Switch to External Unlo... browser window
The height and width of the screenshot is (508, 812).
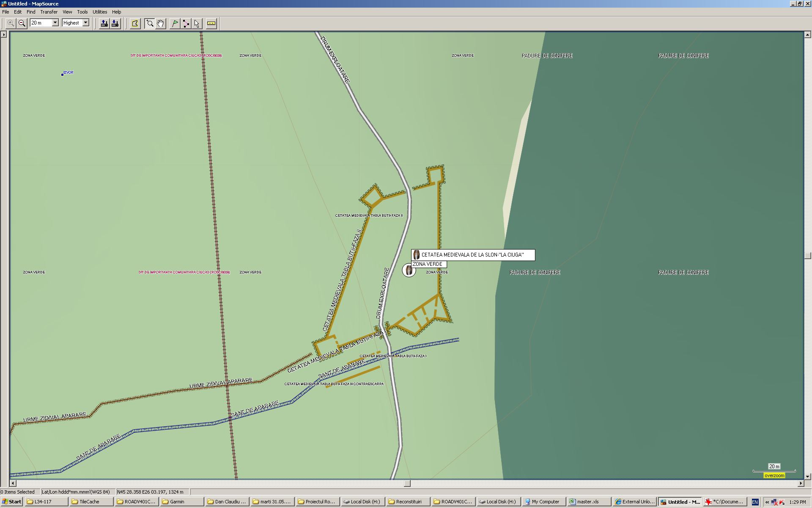[634, 502]
